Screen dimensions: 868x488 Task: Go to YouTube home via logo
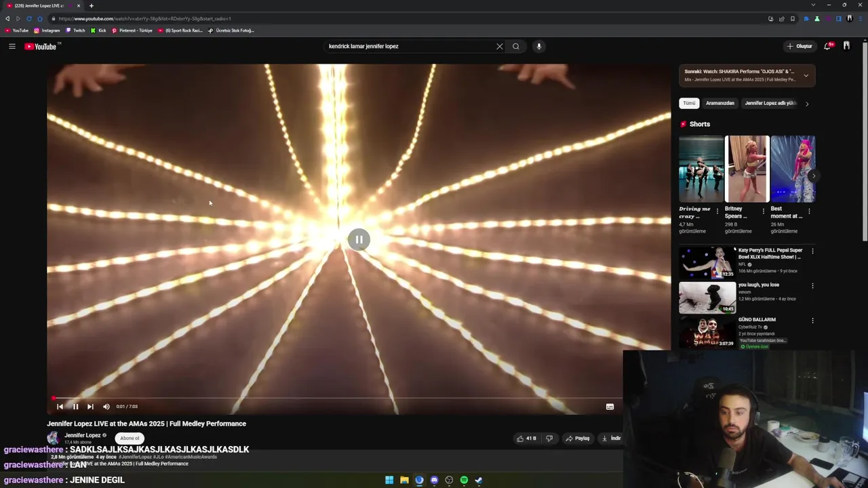click(42, 46)
